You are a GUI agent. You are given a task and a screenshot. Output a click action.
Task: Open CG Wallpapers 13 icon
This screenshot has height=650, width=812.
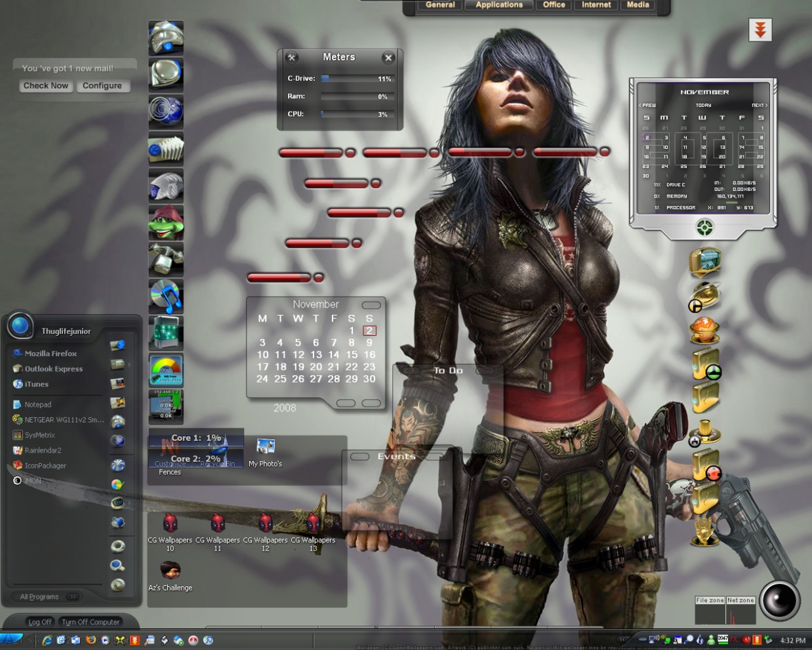click(x=313, y=532)
